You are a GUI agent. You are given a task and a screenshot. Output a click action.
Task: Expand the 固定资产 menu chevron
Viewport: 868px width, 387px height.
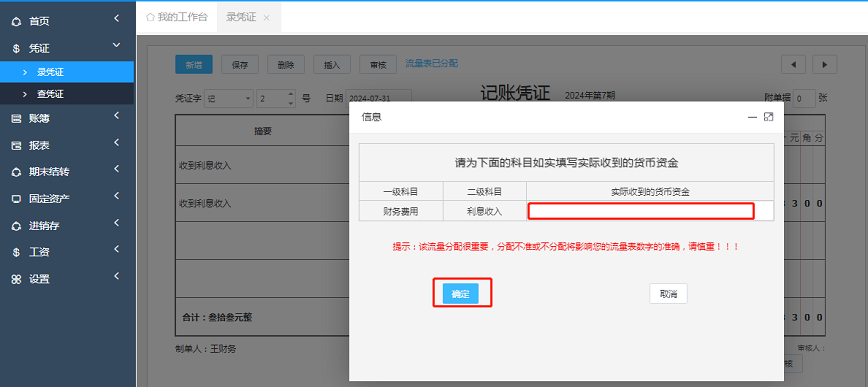tap(116, 195)
